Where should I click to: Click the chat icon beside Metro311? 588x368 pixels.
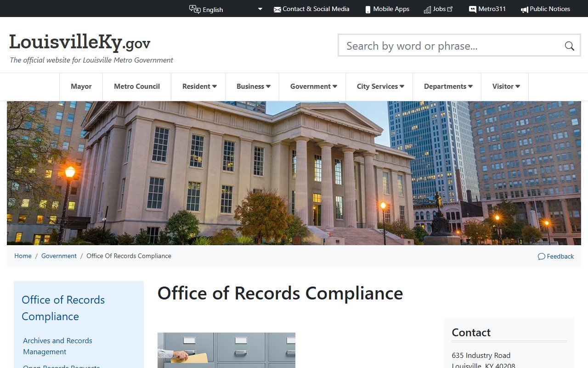click(x=472, y=9)
